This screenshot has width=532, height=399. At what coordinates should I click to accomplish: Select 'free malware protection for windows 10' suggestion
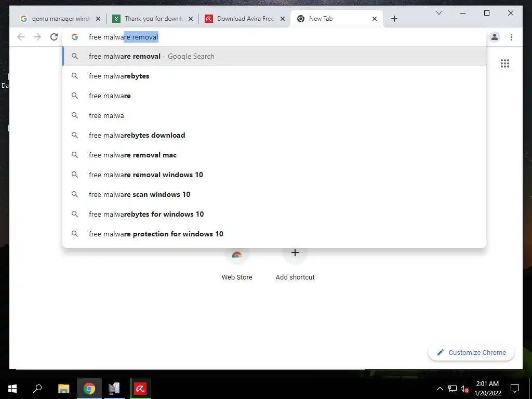(274, 234)
